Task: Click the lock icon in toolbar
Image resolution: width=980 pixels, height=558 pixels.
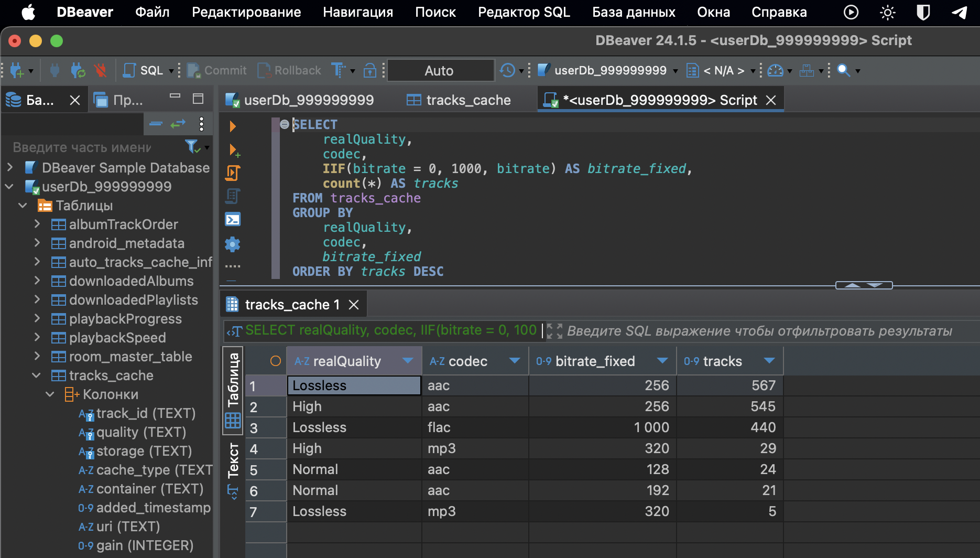Action: coord(370,70)
